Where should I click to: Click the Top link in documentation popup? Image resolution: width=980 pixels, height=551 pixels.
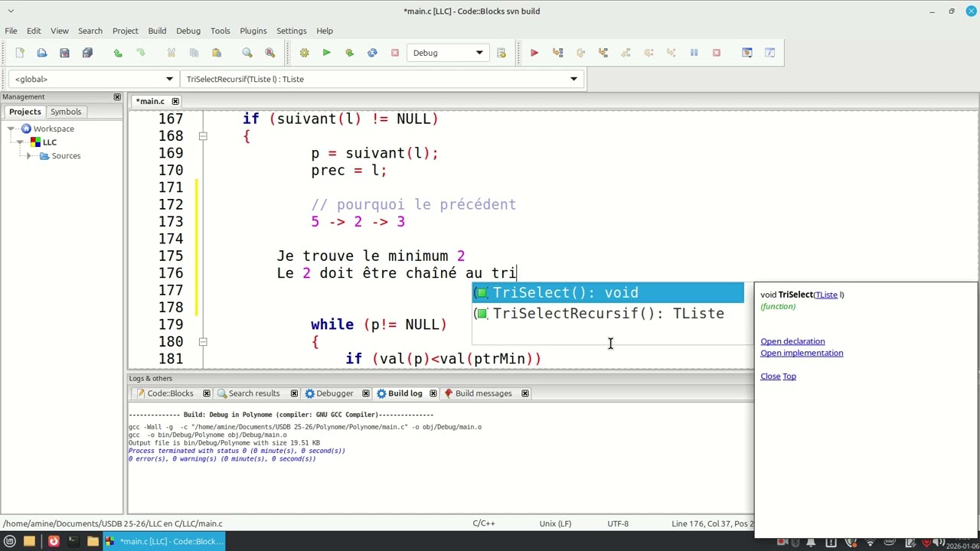[x=789, y=376]
